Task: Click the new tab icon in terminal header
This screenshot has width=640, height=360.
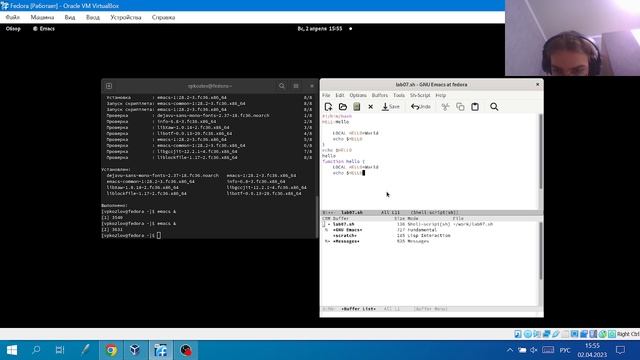Action: 109,86
